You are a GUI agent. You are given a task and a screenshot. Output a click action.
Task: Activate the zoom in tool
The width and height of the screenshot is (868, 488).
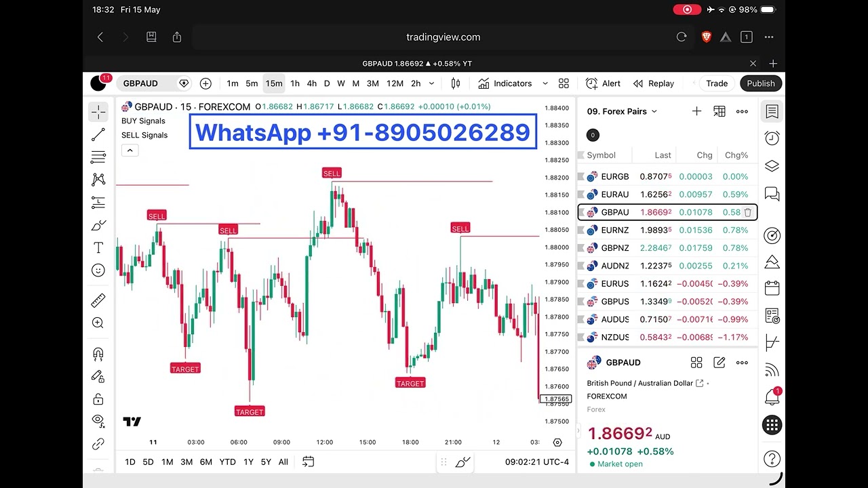[98, 323]
